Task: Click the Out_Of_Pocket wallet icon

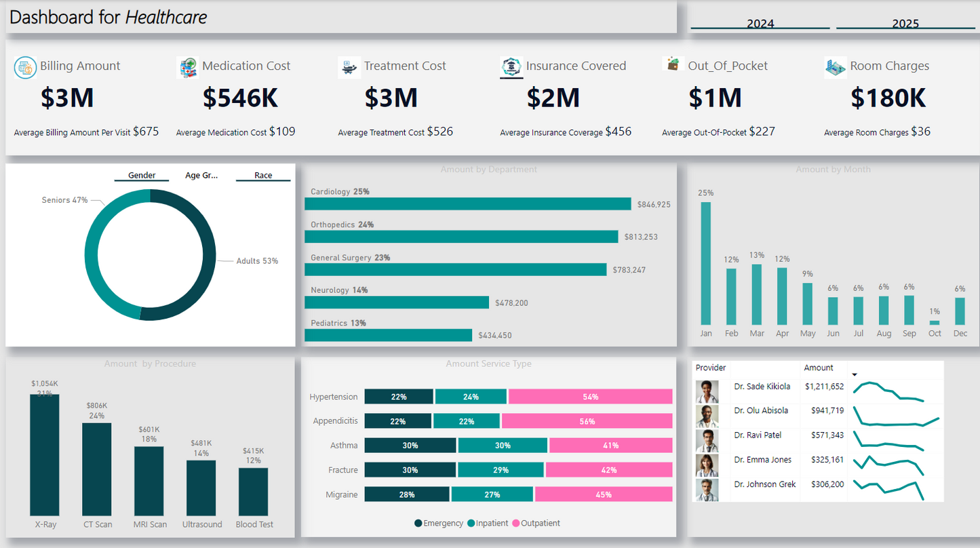Action: [673, 64]
